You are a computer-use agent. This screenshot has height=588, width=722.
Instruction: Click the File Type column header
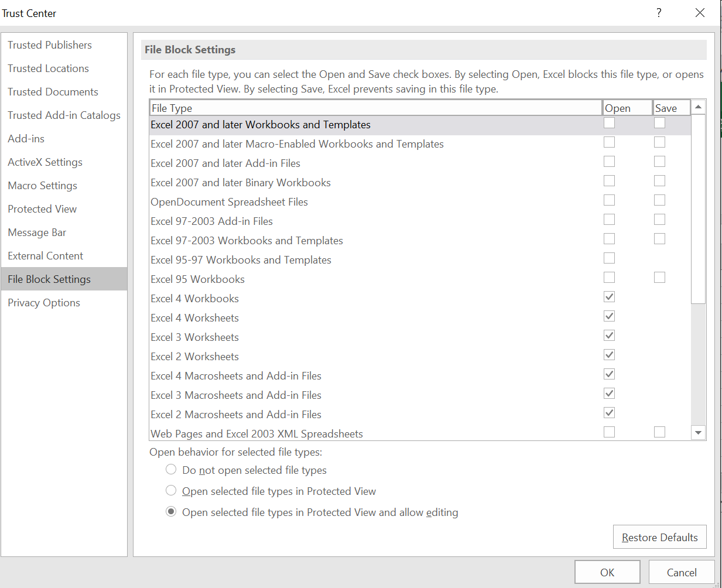pos(376,108)
